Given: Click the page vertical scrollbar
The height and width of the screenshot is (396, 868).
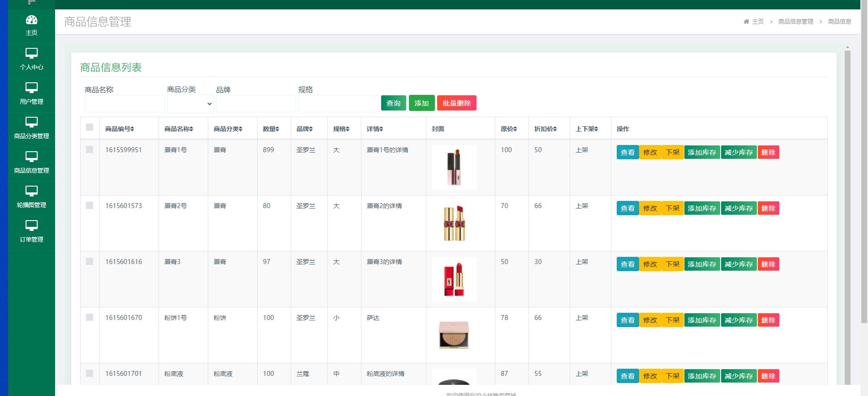Looking at the screenshot, I should pyautogui.click(x=864, y=161).
